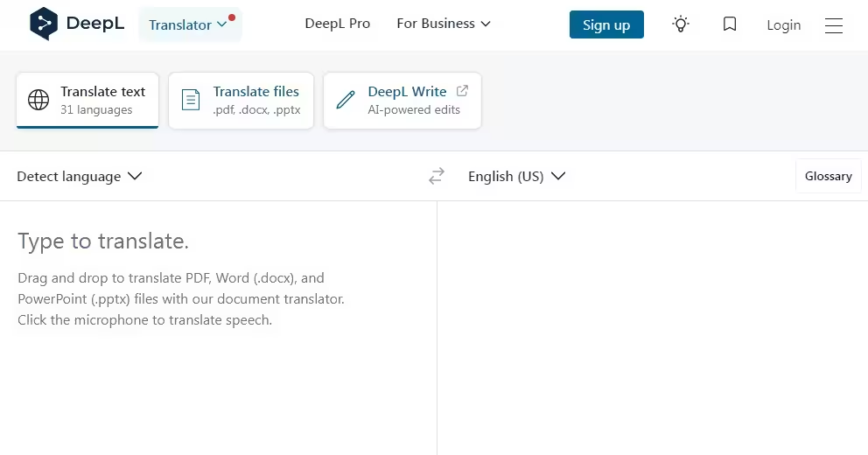Click the Login link
The height and width of the screenshot is (455, 868).
[783, 25]
